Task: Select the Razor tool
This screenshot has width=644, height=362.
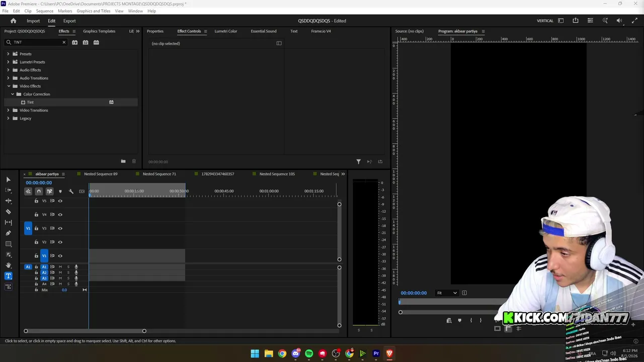Action: [x=8, y=212]
